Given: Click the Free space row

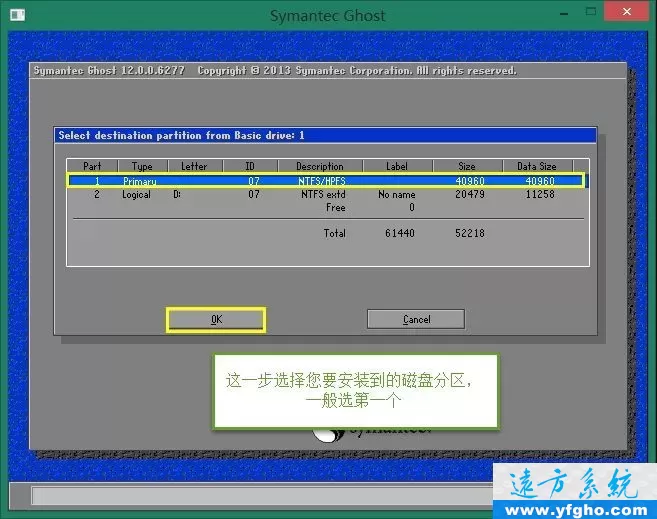Looking at the screenshot, I should 326,207.
